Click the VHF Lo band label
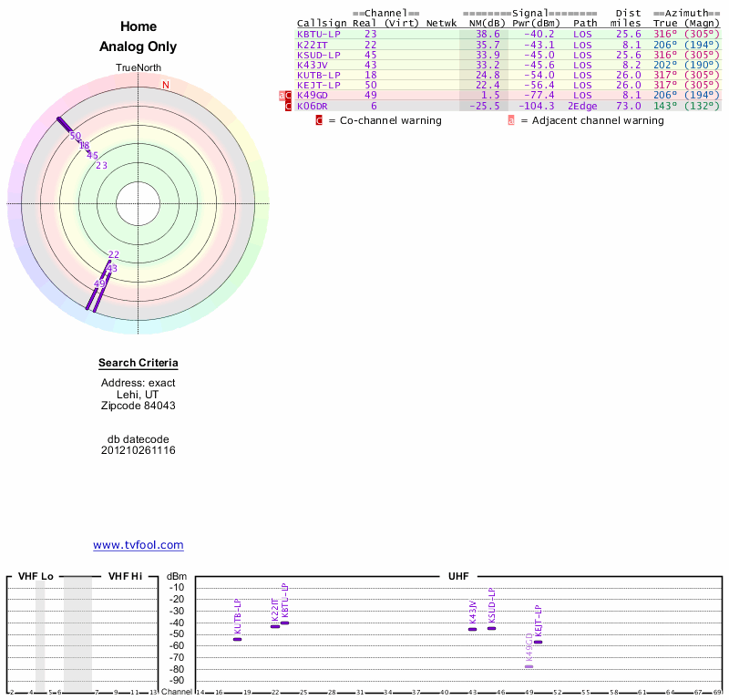The image size is (729, 700). point(36,576)
